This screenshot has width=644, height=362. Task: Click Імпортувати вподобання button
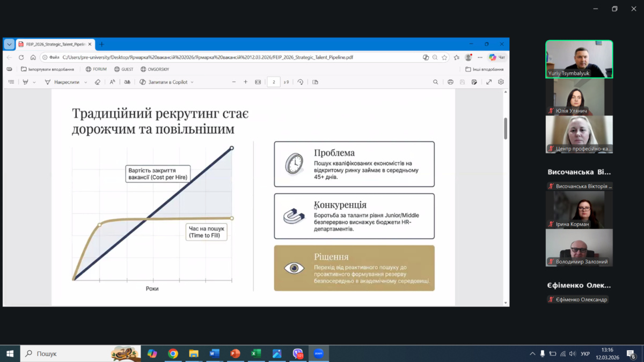[47, 69]
